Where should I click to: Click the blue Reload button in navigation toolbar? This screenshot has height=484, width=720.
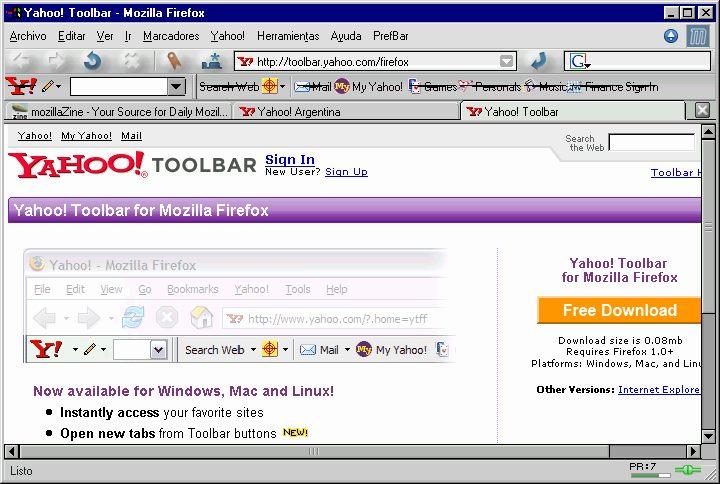(92, 61)
